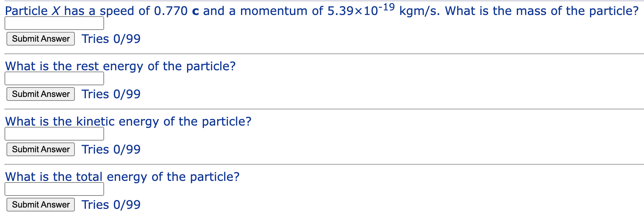Viewport: 644px width, 216px height.
Task: Click the total energy answer field
Action: click(x=54, y=189)
